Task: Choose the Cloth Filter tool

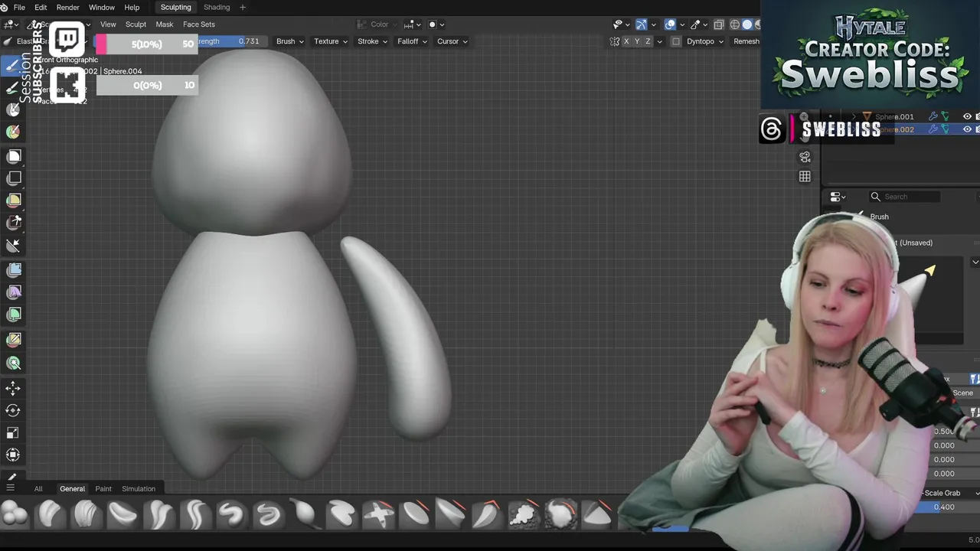Action: pos(13,292)
